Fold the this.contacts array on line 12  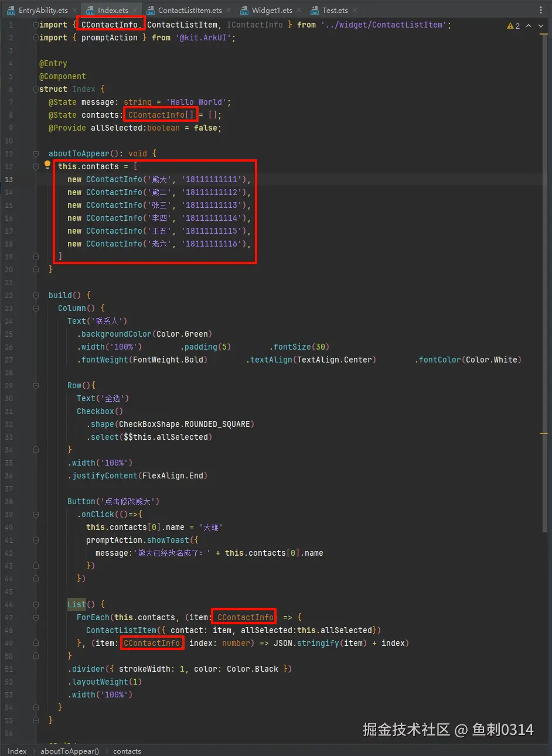tap(36, 166)
